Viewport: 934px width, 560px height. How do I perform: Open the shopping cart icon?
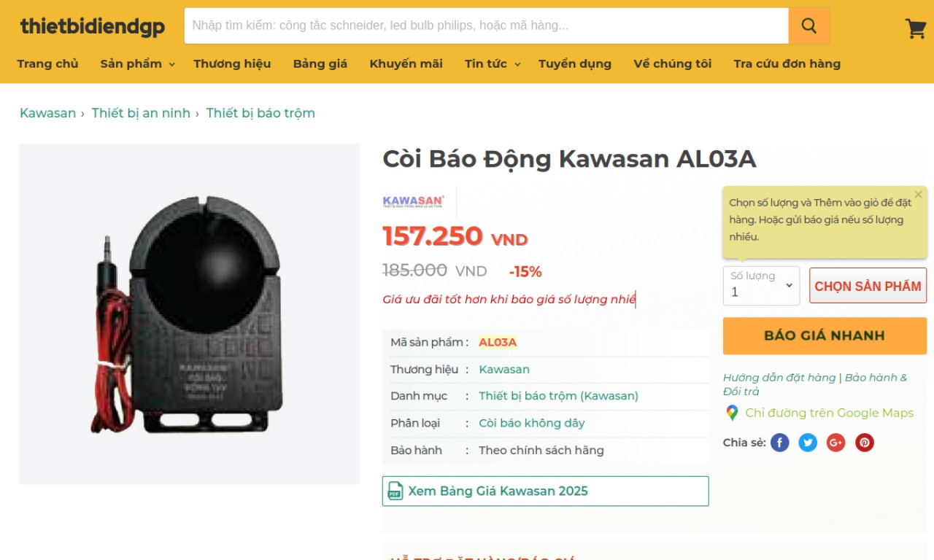click(x=915, y=28)
